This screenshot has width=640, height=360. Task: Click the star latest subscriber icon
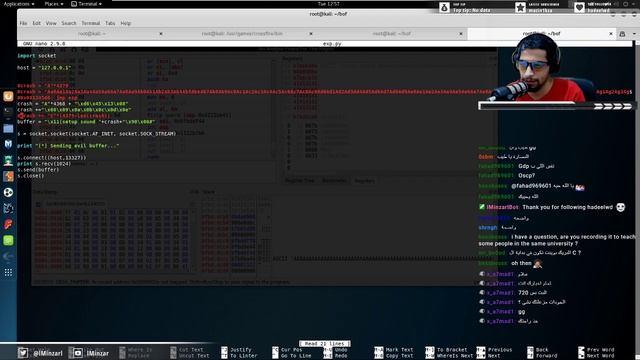point(520,7)
